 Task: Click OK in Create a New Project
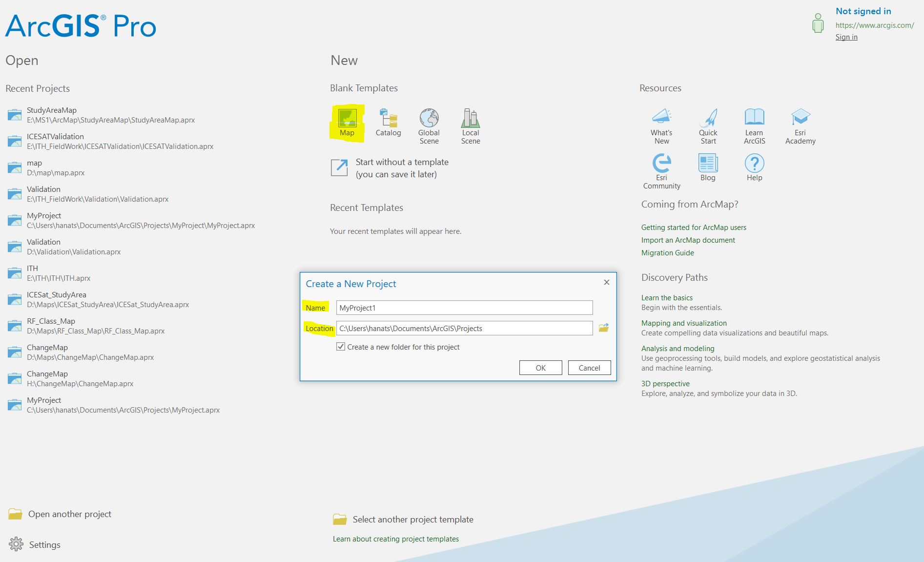coord(540,368)
